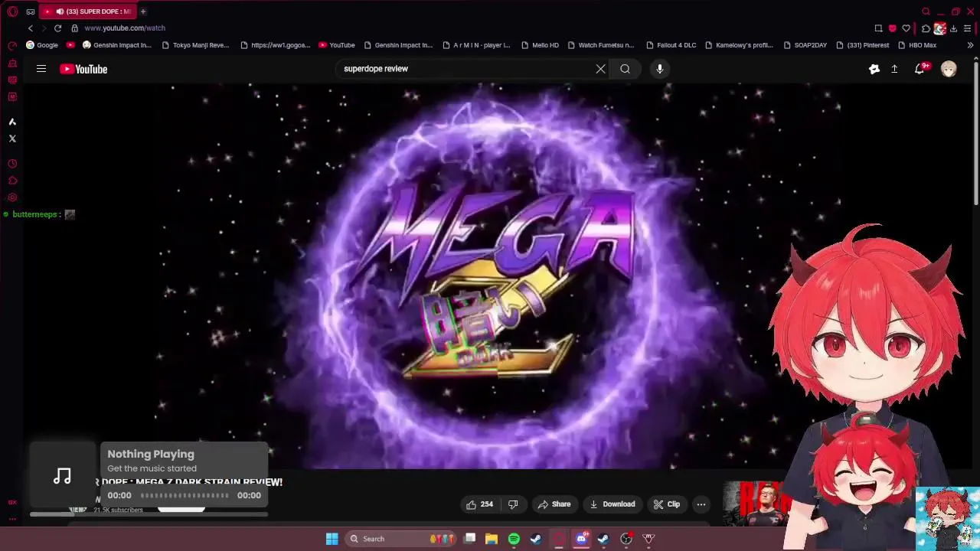
Task: Open the browser downloads icon
Action: (953, 28)
